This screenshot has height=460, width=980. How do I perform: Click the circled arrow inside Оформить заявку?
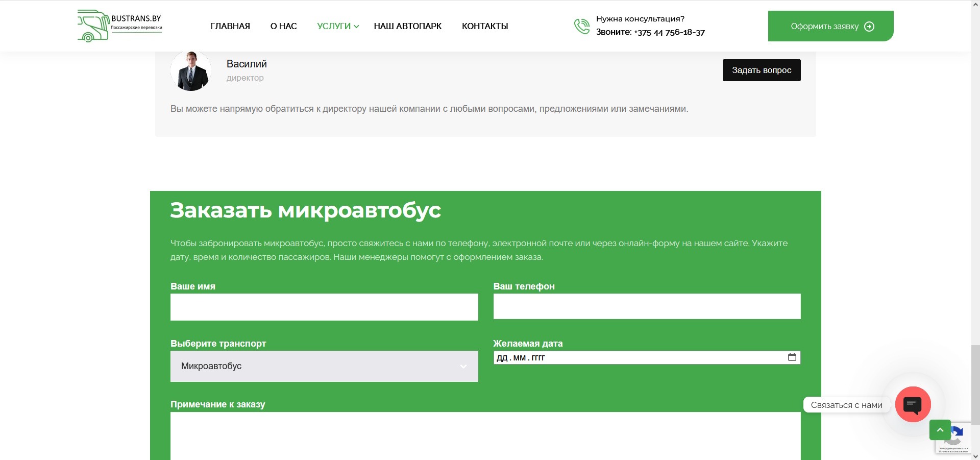pyautogui.click(x=869, y=26)
